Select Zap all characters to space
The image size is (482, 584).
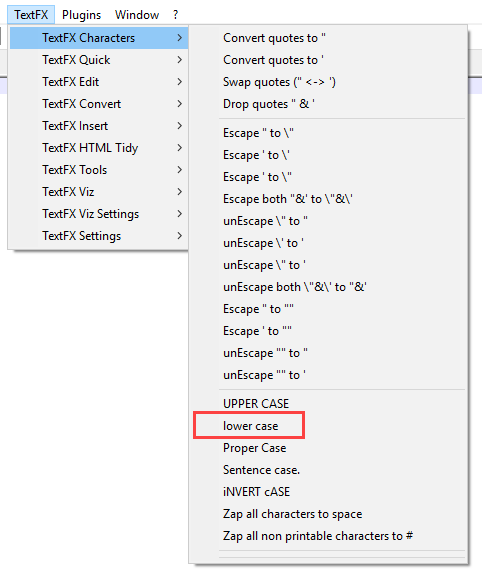(x=328, y=513)
